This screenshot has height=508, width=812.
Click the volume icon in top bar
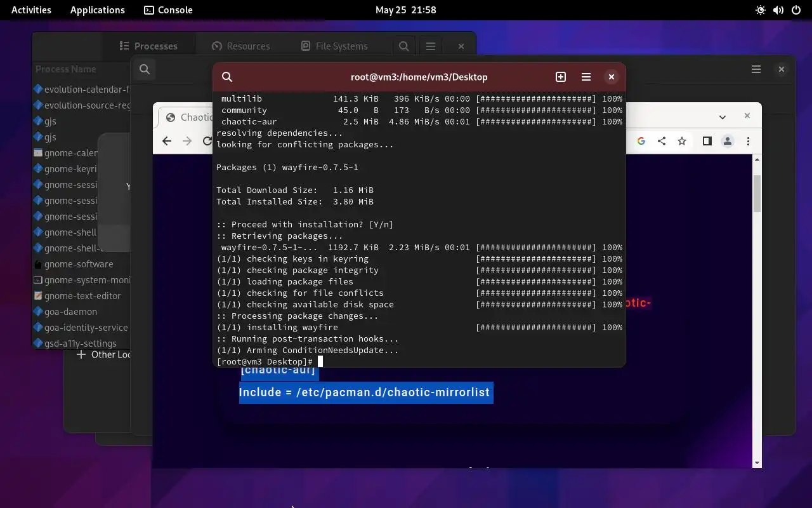point(778,10)
